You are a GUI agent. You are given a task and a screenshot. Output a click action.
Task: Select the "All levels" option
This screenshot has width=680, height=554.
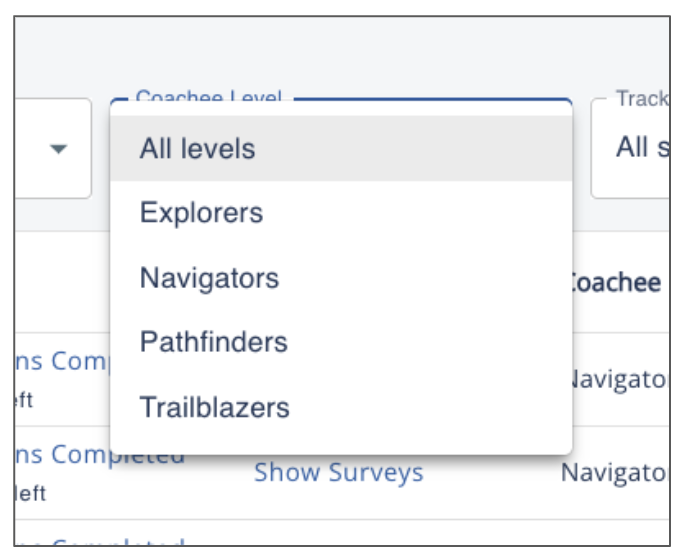click(x=198, y=149)
